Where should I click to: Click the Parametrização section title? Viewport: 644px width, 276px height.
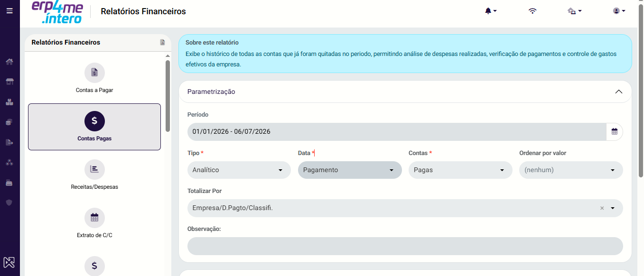tap(211, 92)
